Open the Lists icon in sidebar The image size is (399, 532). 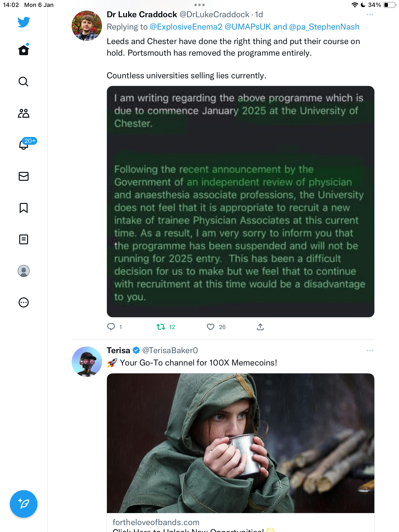click(24, 239)
